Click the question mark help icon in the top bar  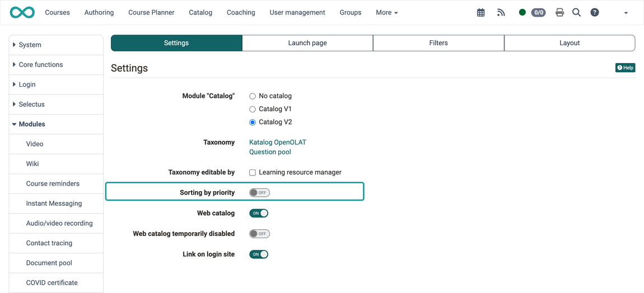click(x=594, y=13)
